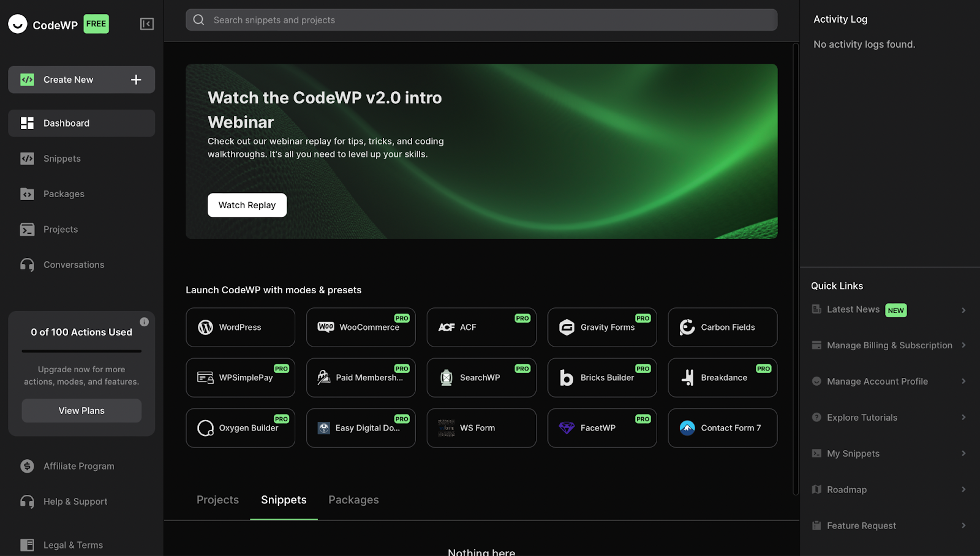
Task: Click the Snippets code icon in sidebar
Action: 27,159
